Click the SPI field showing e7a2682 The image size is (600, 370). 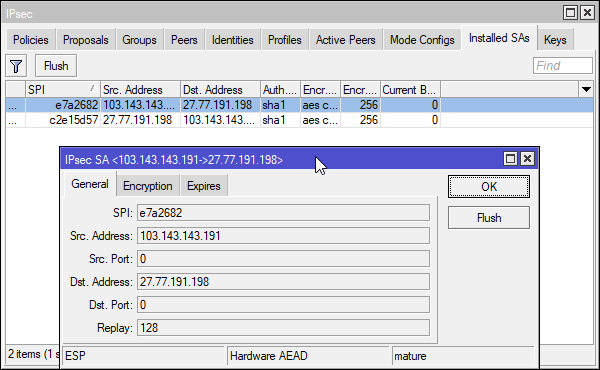pos(283,213)
